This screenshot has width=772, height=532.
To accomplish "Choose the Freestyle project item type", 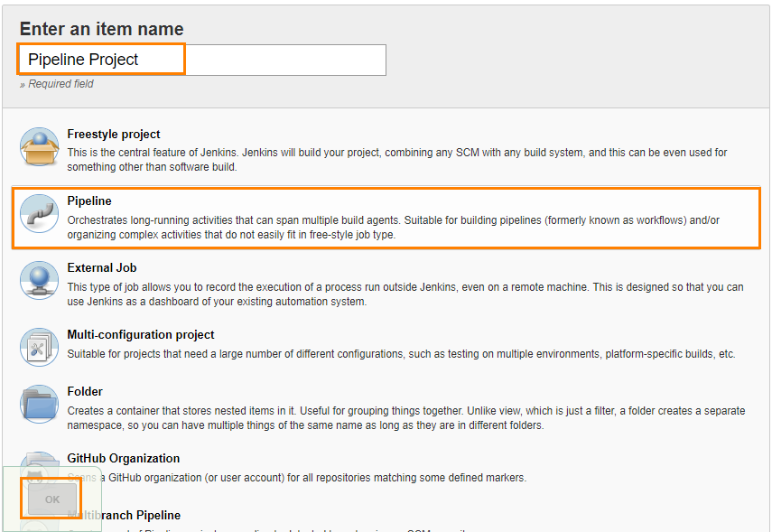I will (x=113, y=134).
